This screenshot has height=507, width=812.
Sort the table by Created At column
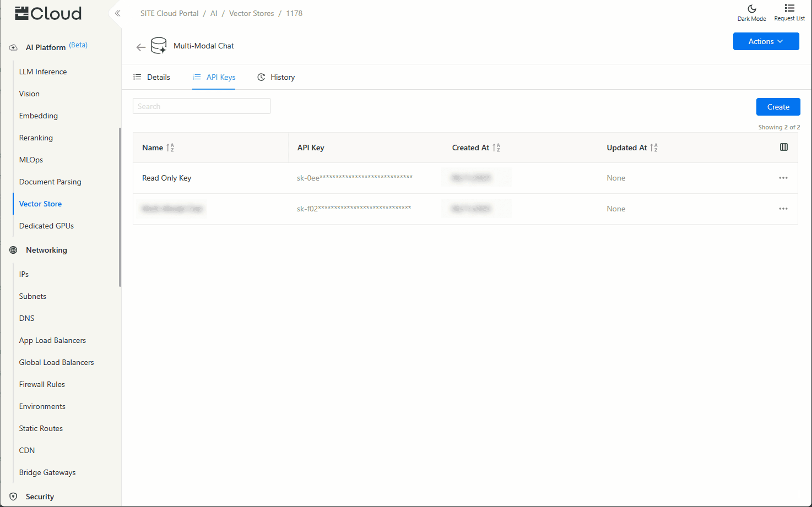pos(496,148)
